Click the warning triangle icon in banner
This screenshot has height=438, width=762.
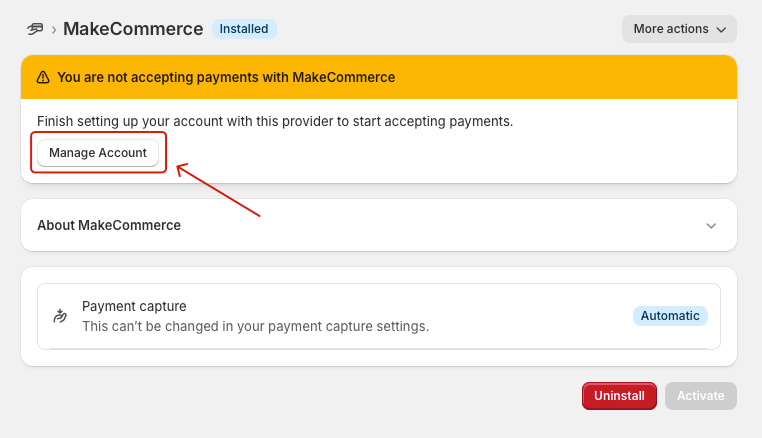pyautogui.click(x=43, y=77)
